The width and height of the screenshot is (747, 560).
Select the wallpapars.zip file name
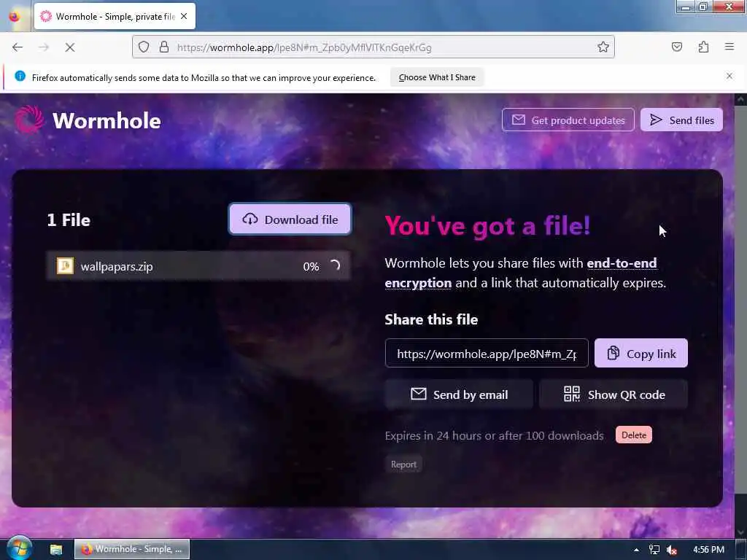117,266
